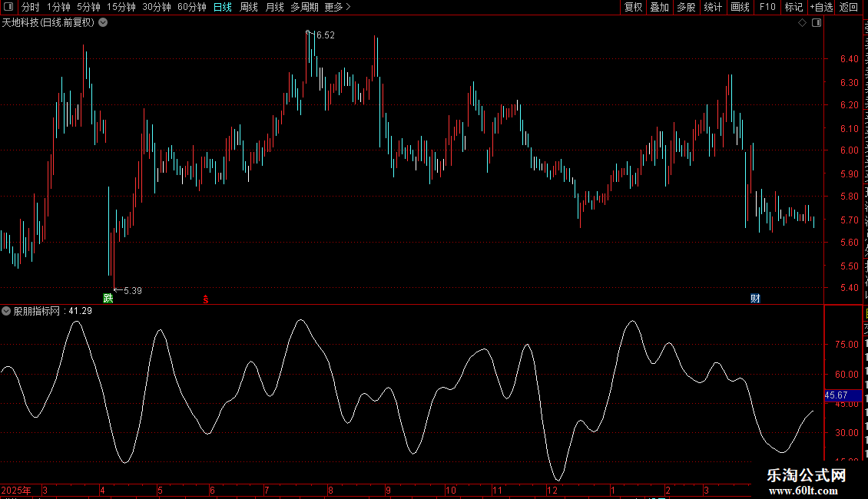The width and height of the screenshot is (868, 499).
Task: Open F10 company information
Action: pyautogui.click(x=767, y=7)
